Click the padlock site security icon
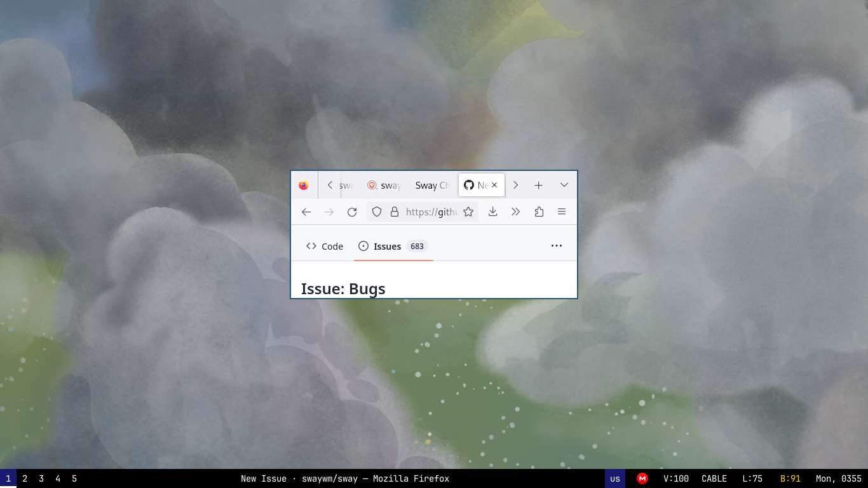 tap(394, 212)
